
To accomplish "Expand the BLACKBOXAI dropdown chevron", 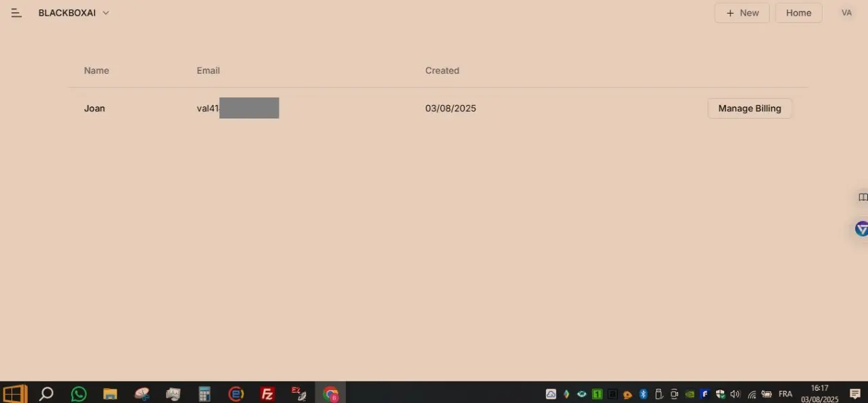I will (106, 13).
